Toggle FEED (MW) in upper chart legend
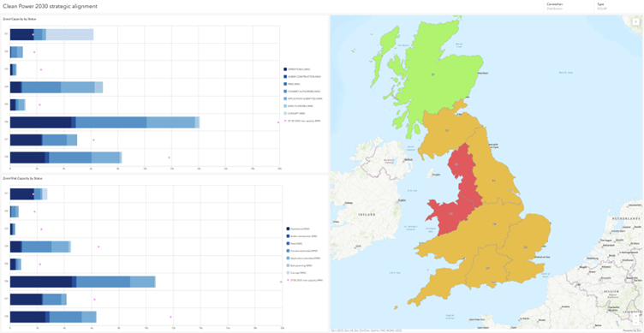 [x=292, y=83]
